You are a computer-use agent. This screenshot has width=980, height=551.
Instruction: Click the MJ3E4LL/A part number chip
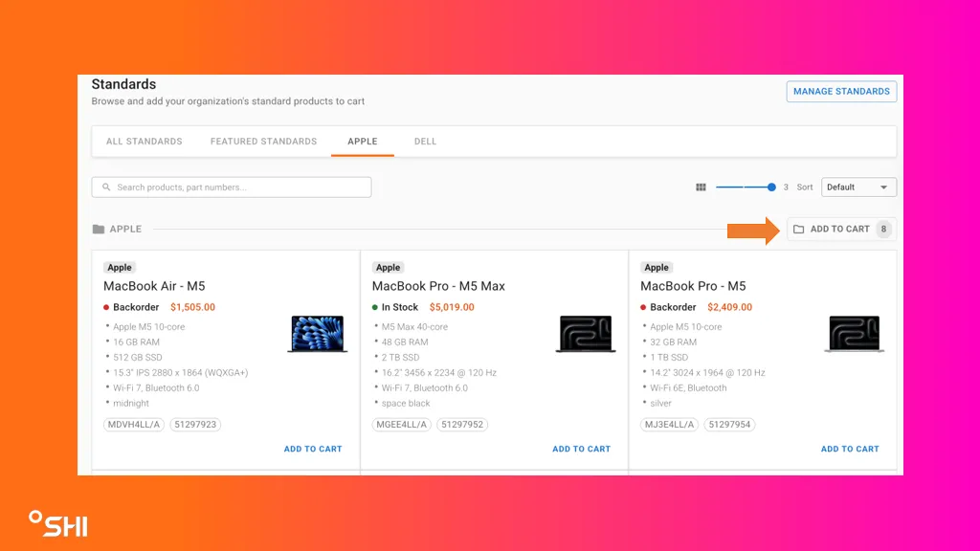(x=669, y=424)
